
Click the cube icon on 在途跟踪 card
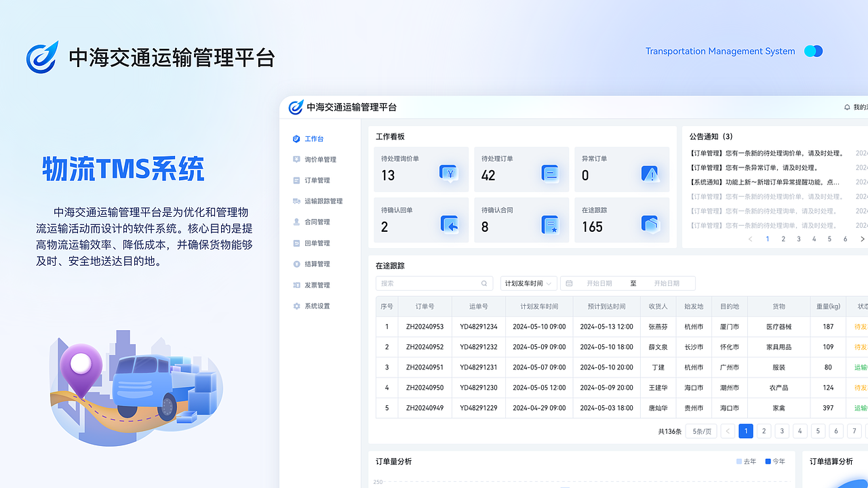pos(650,224)
